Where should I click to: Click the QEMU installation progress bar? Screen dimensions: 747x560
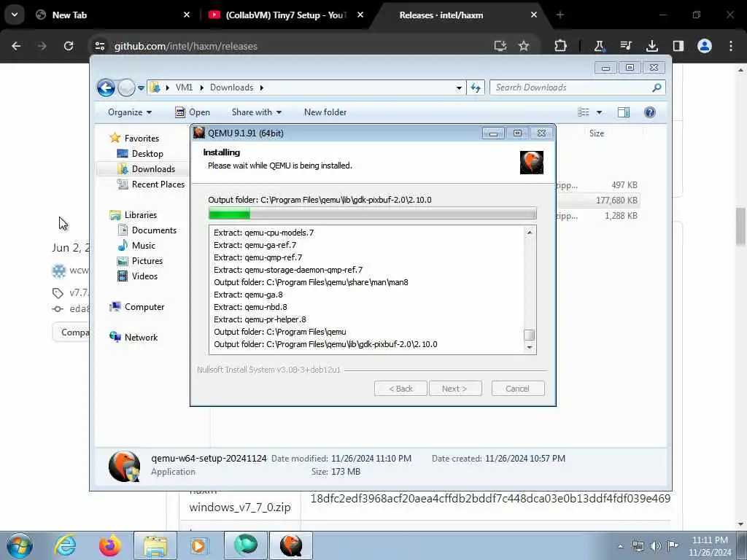[373, 214]
